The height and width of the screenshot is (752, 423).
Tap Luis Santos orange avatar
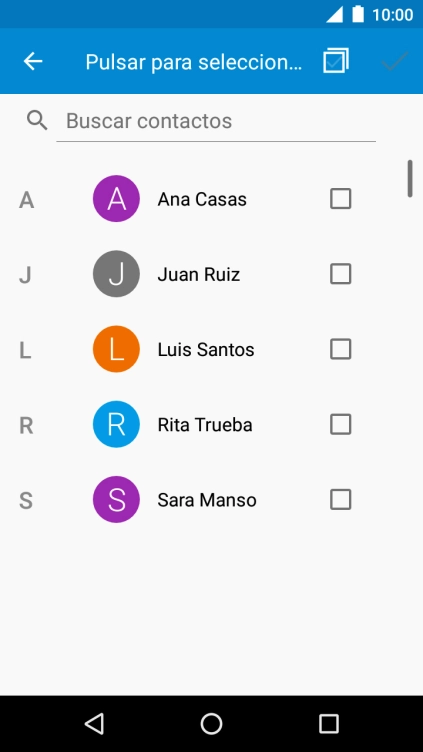[116, 349]
